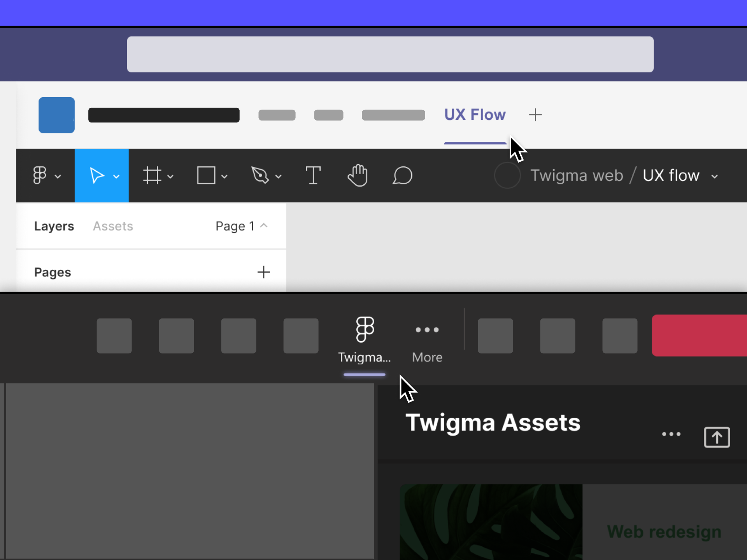Add a new page in Pages panel
The width and height of the screenshot is (747, 560).
[264, 272]
